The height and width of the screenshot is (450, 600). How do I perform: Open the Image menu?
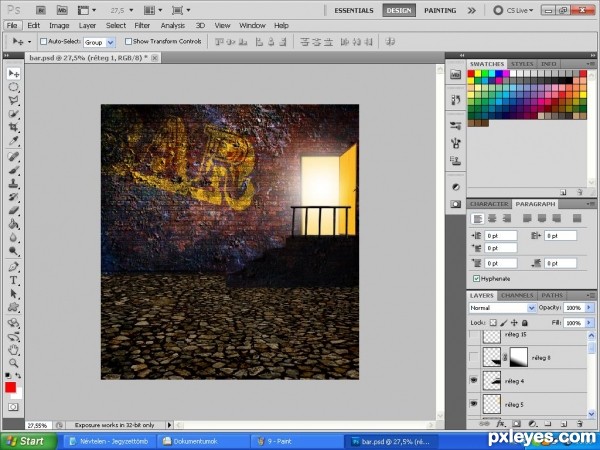click(x=59, y=25)
